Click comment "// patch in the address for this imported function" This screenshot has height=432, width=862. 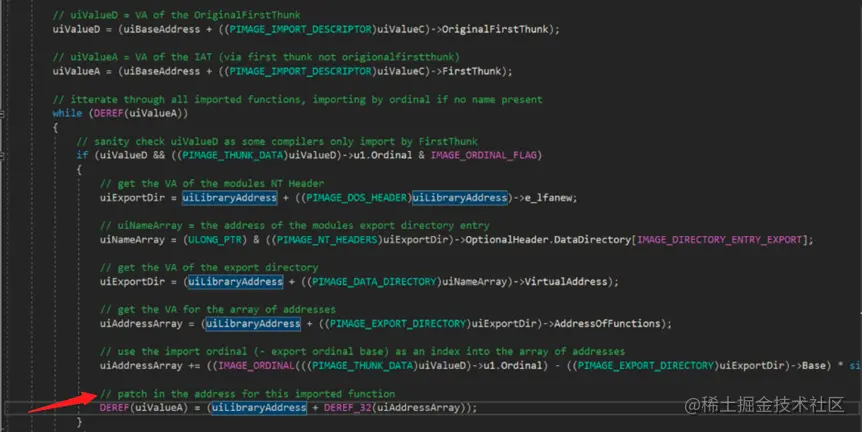point(247,394)
